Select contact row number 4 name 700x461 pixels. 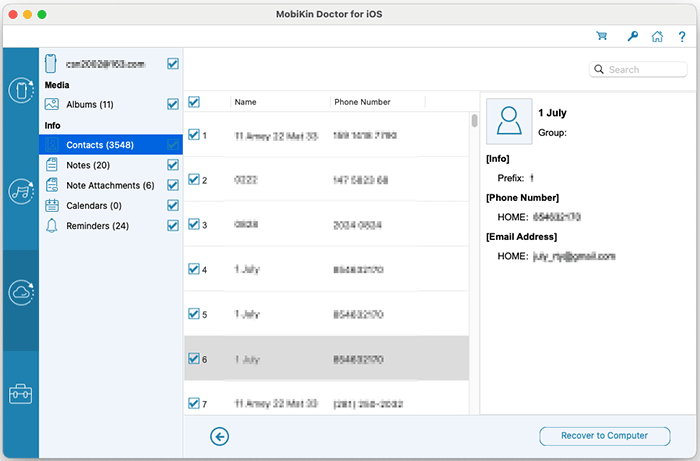click(x=247, y=270)
